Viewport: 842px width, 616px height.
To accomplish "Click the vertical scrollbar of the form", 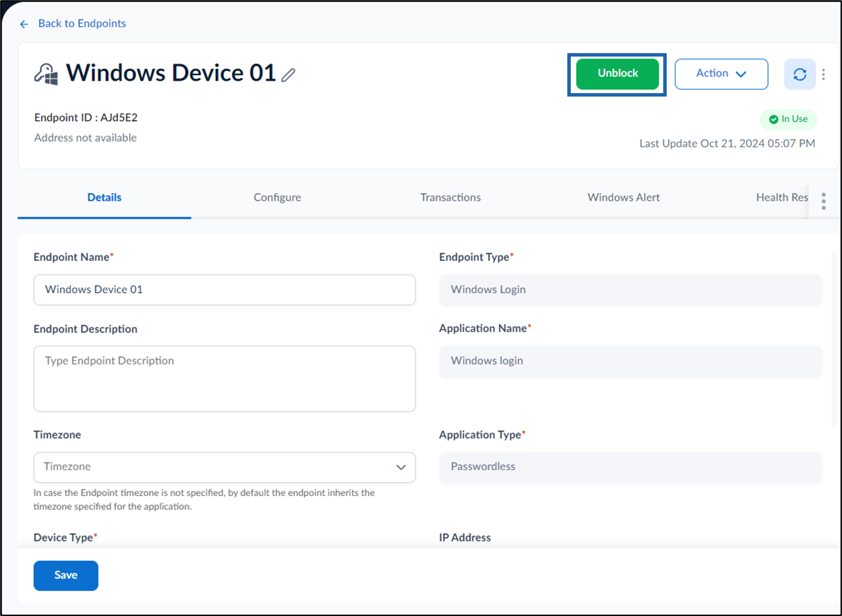I will [834, 338].
